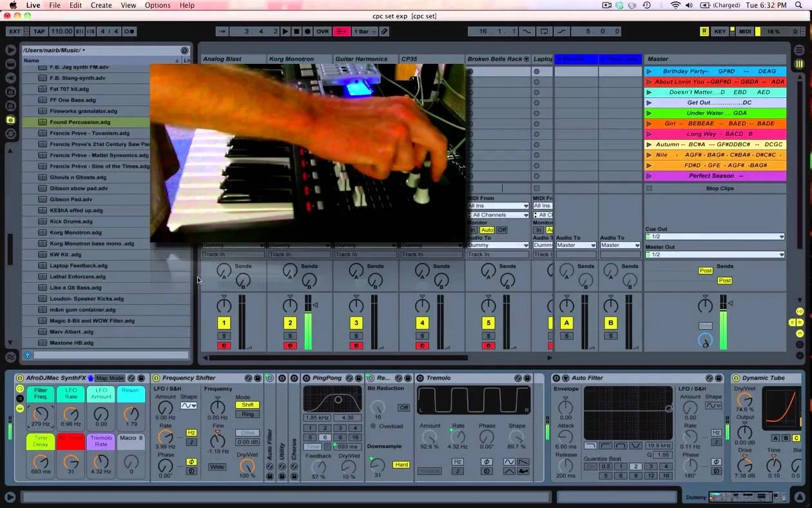
Task: Launch the Under Water scene
Action: pyautogui.click(x=715, y=113)
